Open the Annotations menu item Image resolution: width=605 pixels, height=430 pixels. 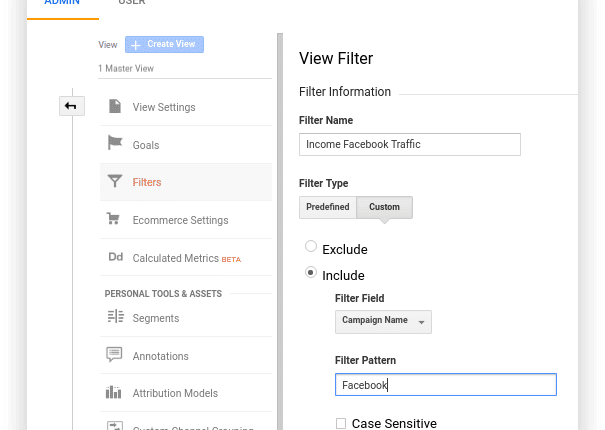(x=186, y=356)
